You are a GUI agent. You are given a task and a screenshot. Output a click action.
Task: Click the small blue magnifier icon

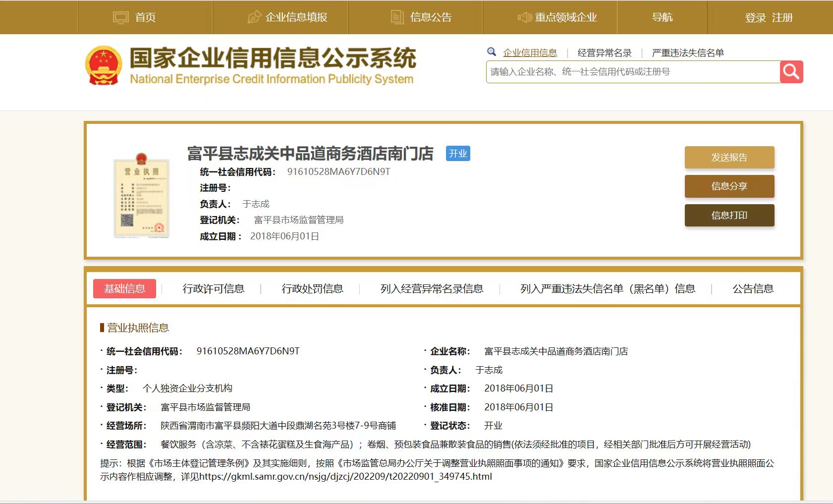492,52
